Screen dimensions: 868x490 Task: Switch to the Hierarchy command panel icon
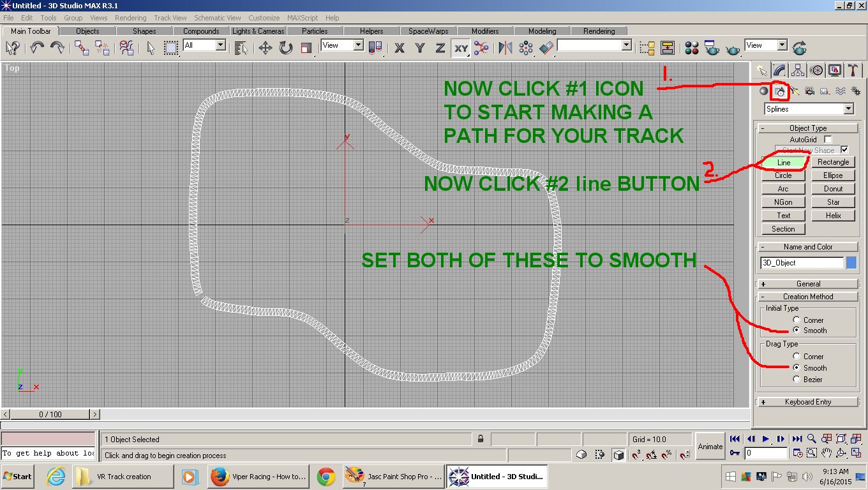click(798, 70)
